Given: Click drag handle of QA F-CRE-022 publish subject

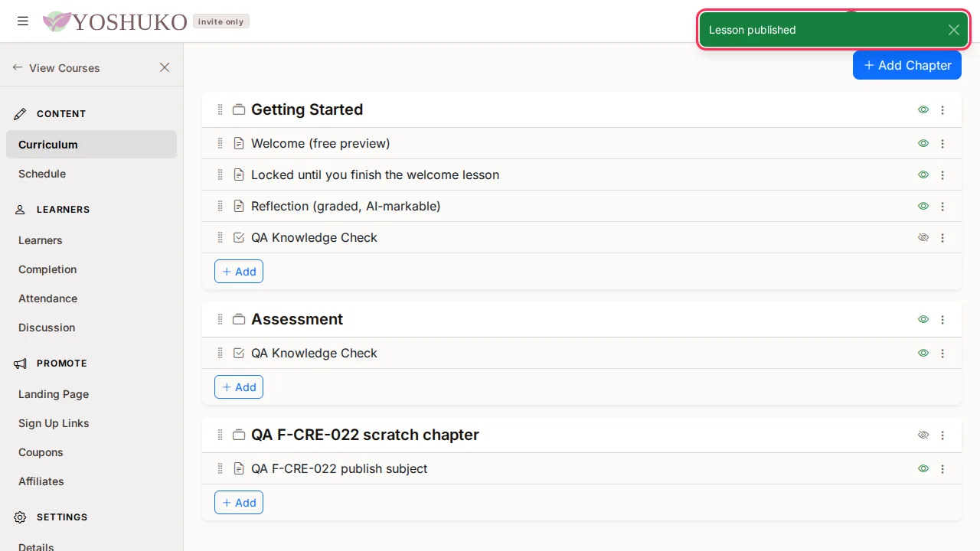Looking at the screenshot, I should click(220, 468).
